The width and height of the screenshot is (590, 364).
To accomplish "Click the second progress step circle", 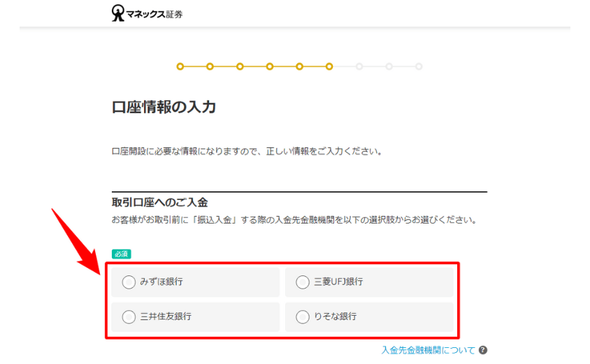I will pos(210,66).
